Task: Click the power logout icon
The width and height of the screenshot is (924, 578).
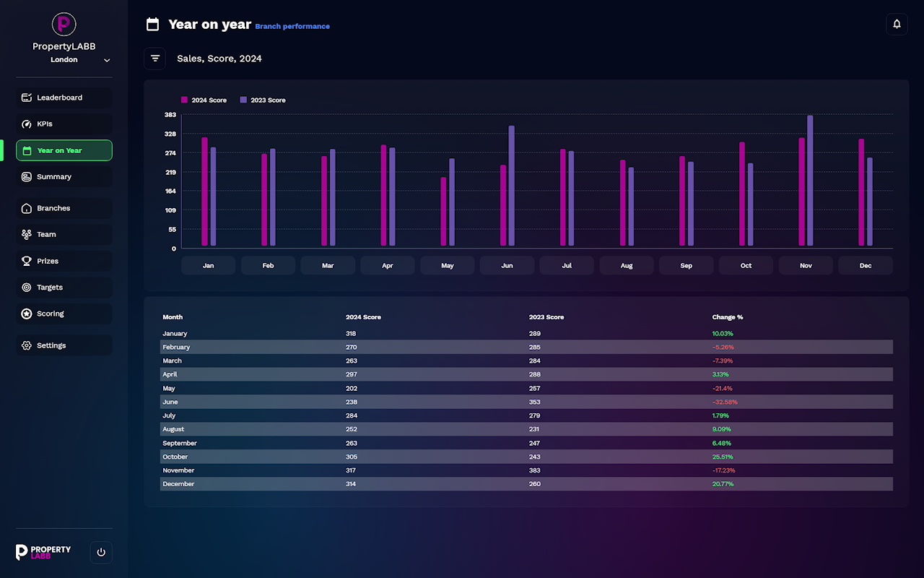Action: pos(101,552)
